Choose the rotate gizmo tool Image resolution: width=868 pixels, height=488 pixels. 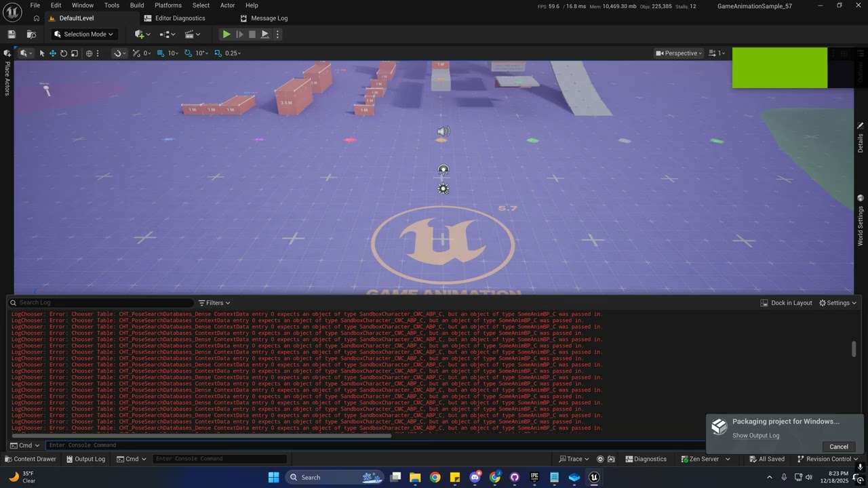click(x=63, y=53)
